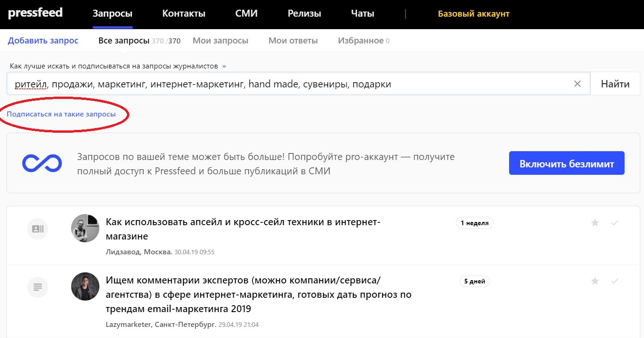Viewport: 644px width, 338px height.
Task: Click Подписаться на такие запросы link
Action: 61,114
